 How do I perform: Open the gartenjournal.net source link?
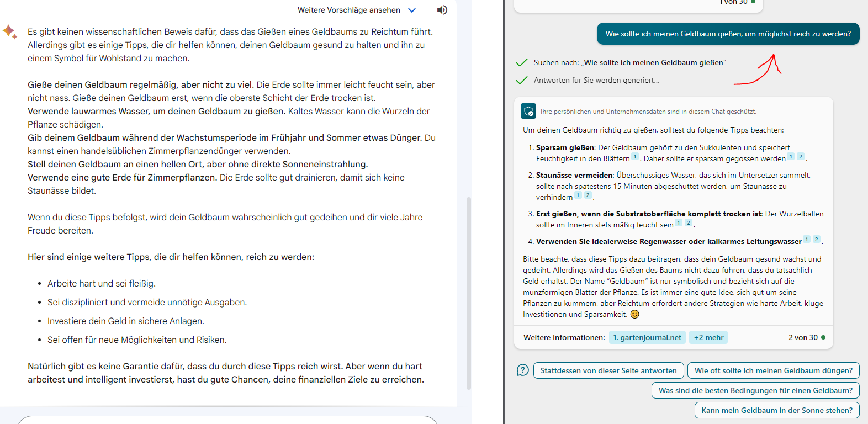point(647,337)
